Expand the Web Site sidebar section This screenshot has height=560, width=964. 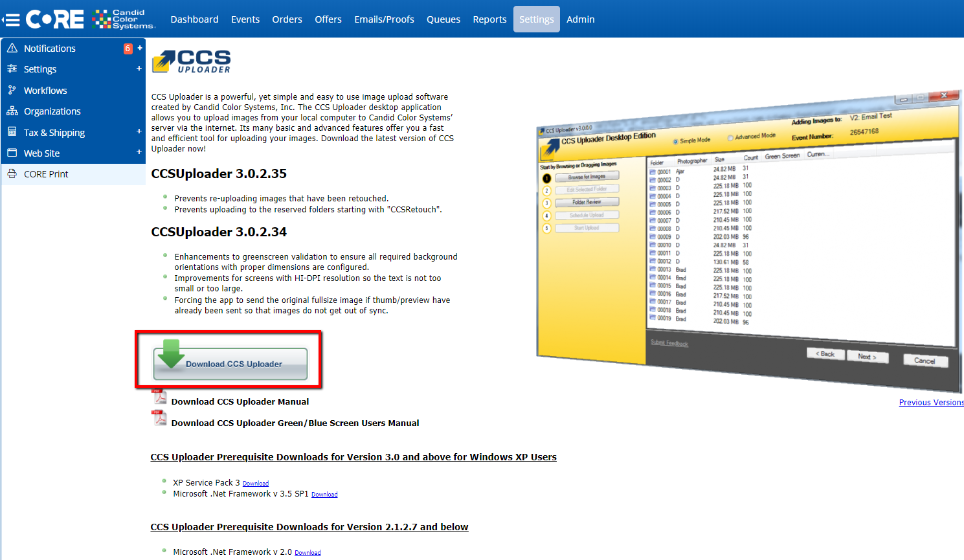[139, 153]
